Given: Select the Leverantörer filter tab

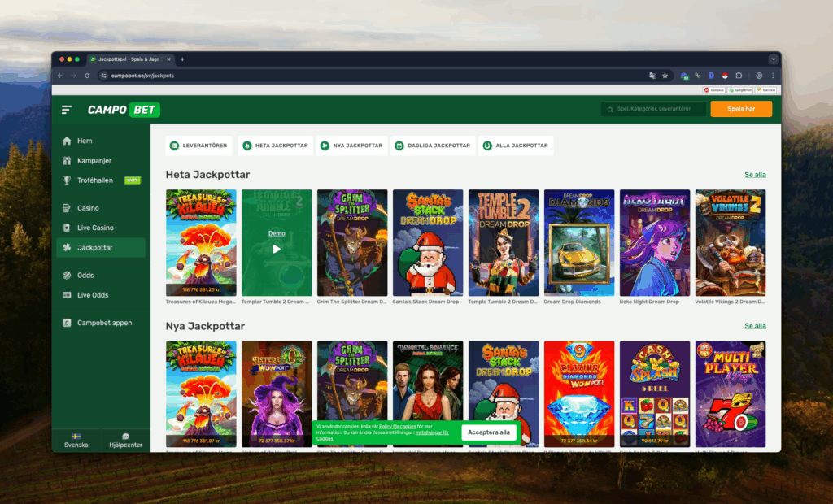Looking at the screenshot, I should 198,146.
